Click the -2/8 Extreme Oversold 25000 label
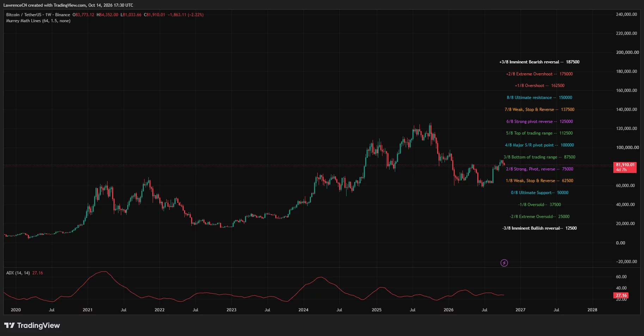 point(539,217)
